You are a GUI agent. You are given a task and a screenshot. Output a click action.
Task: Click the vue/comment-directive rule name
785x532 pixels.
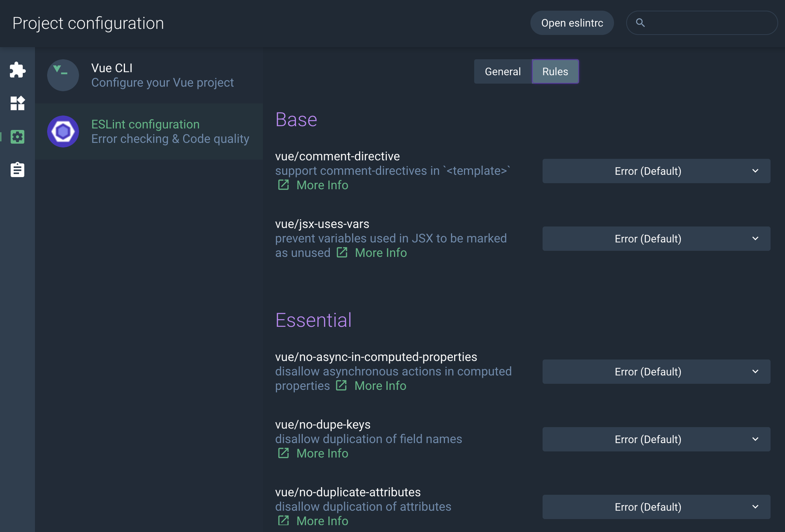tap(337, 156)
